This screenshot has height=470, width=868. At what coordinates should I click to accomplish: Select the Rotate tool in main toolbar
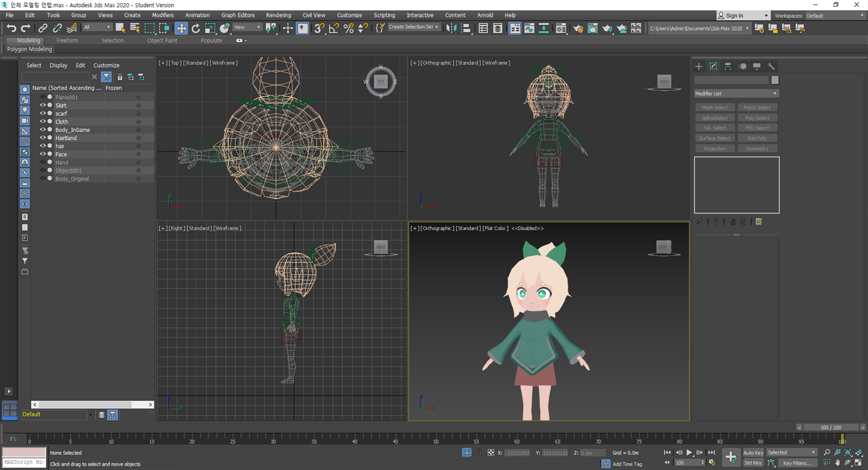point(196,28)
